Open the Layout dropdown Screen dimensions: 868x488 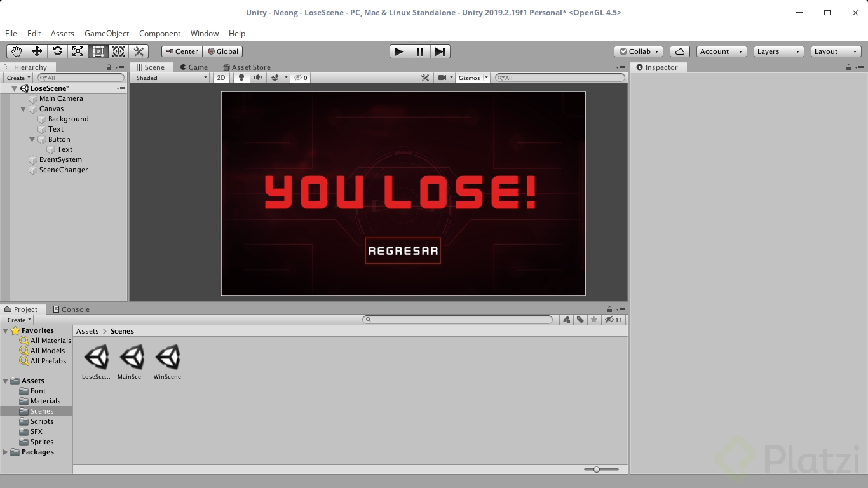(836, 51)
